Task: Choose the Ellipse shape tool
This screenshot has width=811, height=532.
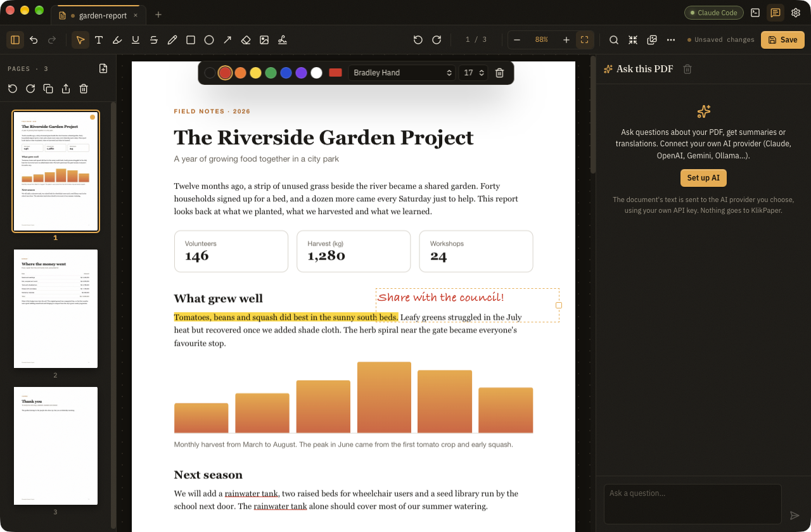Action: coord(209,40)
